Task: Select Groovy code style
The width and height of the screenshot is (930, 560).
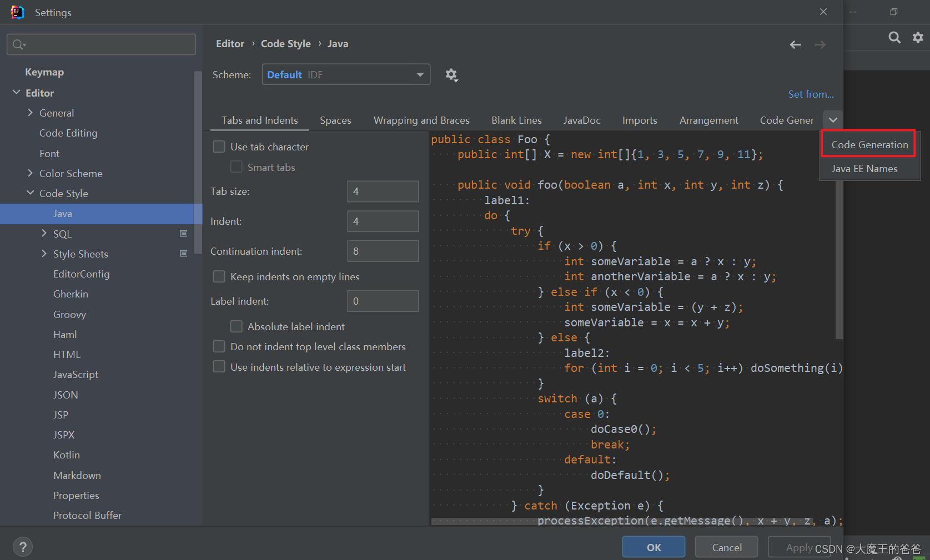Action: point(69,315)
